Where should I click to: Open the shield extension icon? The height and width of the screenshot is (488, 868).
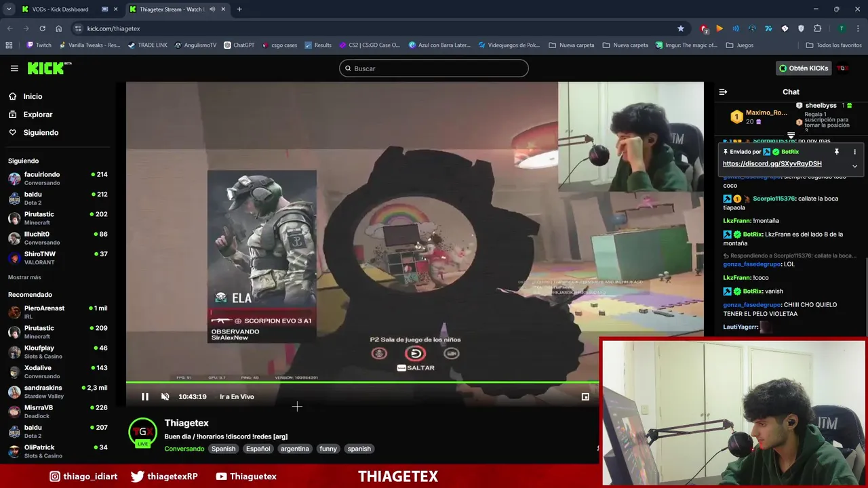tap(801, 28)
